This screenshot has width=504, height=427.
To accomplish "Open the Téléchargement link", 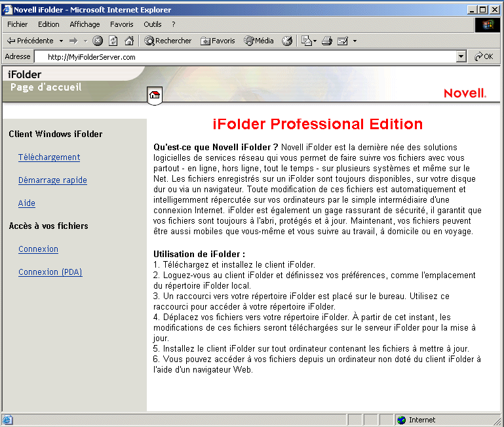I will [x=49, y=157].
